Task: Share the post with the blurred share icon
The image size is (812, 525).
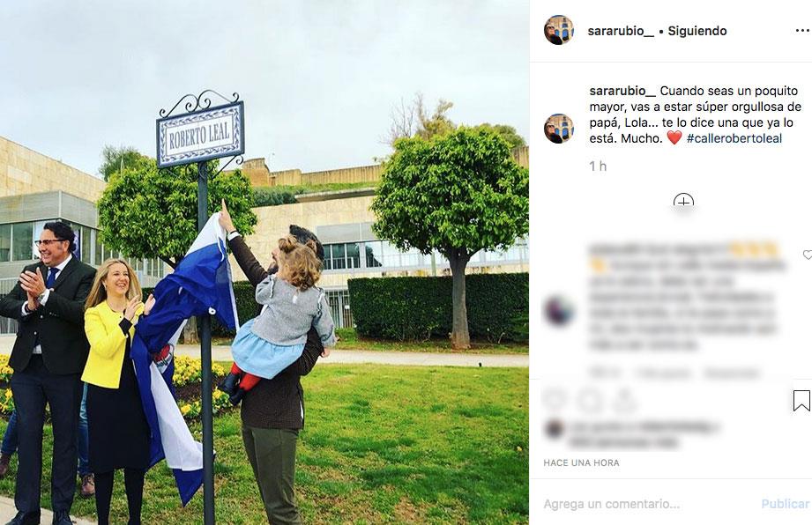Action: [x=624, y=401]
